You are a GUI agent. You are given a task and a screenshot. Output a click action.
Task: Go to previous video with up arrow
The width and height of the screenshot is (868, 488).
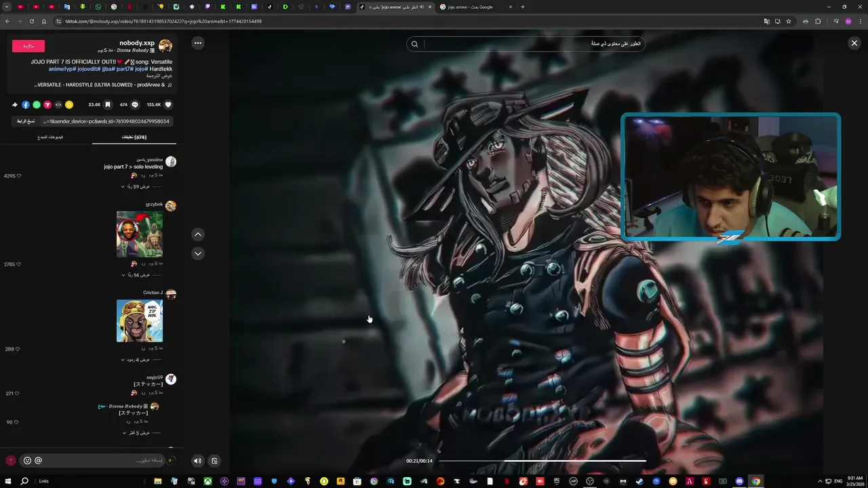pyautogui.click(x=198, y=235)
